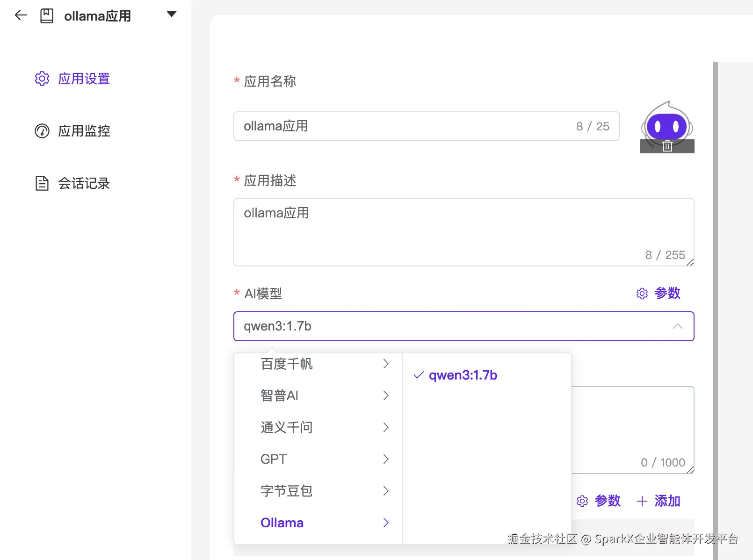This screenshot has width=753, height=560.
Task: Click the ollama应用 title in header
Action: coord(97,16)
